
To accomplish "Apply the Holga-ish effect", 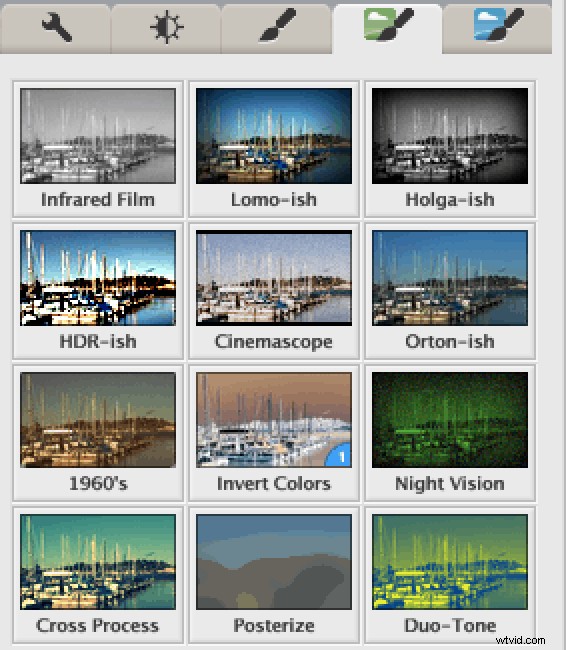I will click(x=450, y=149).
